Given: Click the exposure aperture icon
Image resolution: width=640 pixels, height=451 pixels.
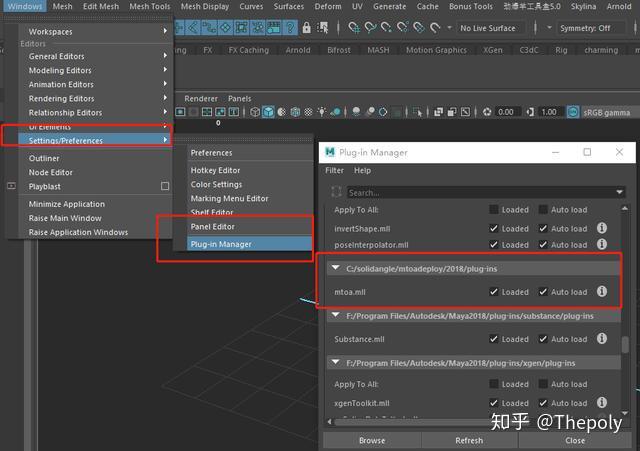Looking at the screenshot, I should click(487, 112).
